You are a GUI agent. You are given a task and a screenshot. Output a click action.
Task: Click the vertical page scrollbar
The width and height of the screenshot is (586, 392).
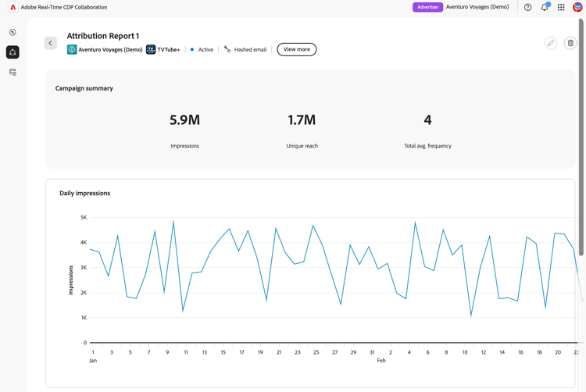click(x=581, y=137)
